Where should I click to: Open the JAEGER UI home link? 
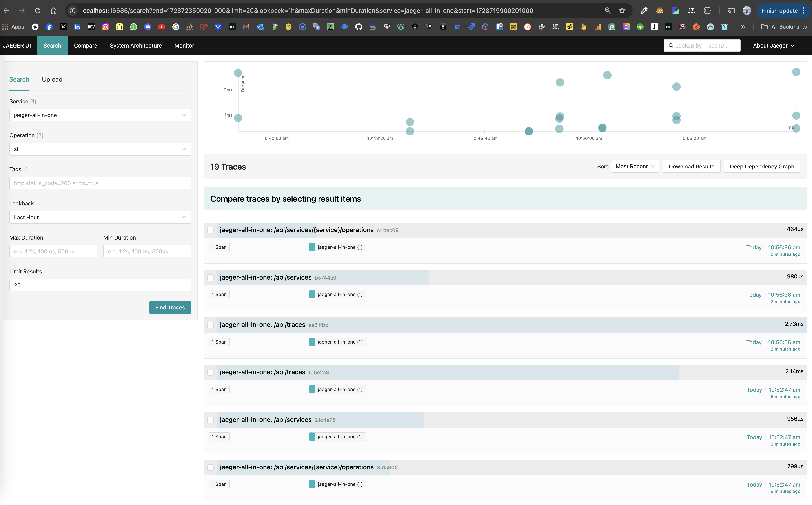coord(17,46)
